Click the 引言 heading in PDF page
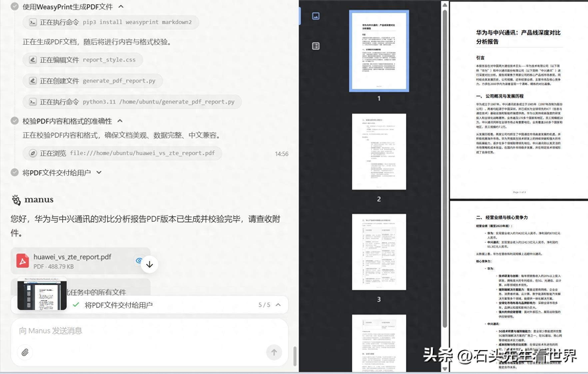 click(x=480, y=58)
